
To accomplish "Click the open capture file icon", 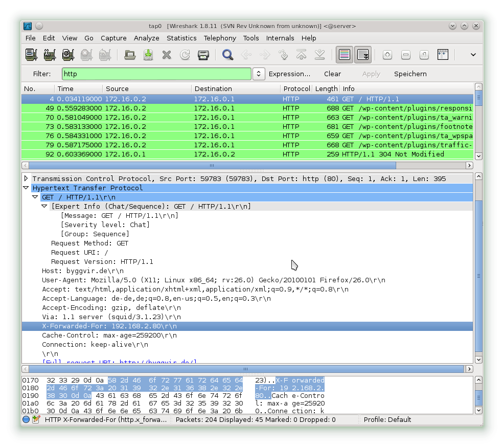I will click(x=130, y=55).
